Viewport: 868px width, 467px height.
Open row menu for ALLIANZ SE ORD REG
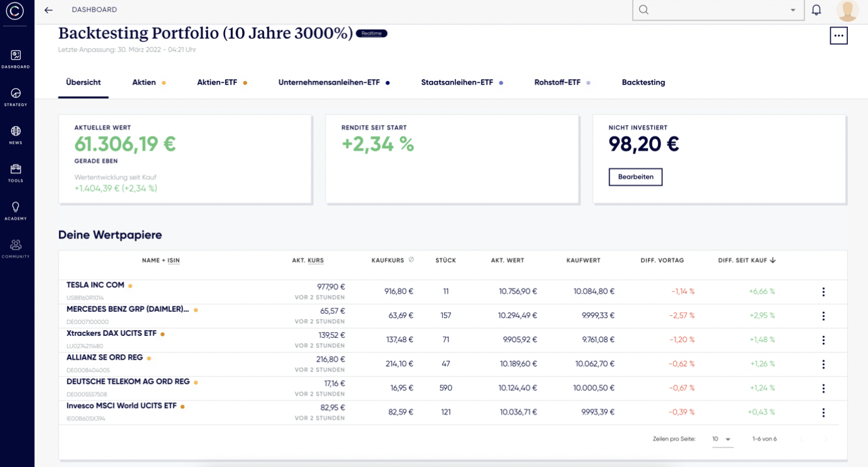click(823, 364)
